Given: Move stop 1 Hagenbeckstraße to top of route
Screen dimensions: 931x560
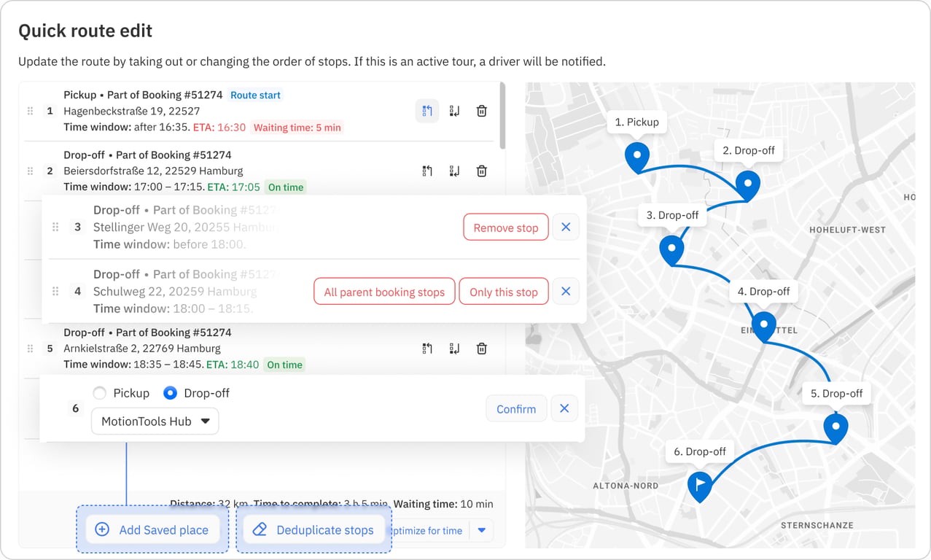Looking at the screenshot, I should pos(427,111).
